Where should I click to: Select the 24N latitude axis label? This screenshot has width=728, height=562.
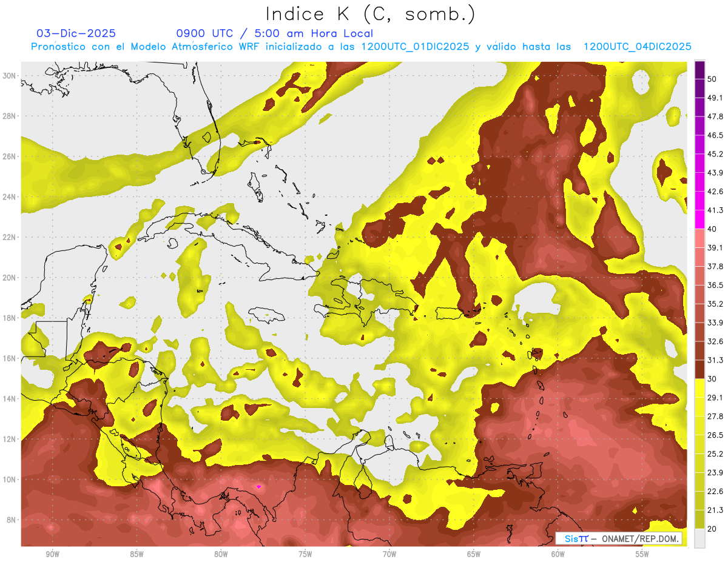[x=9, y=197]
